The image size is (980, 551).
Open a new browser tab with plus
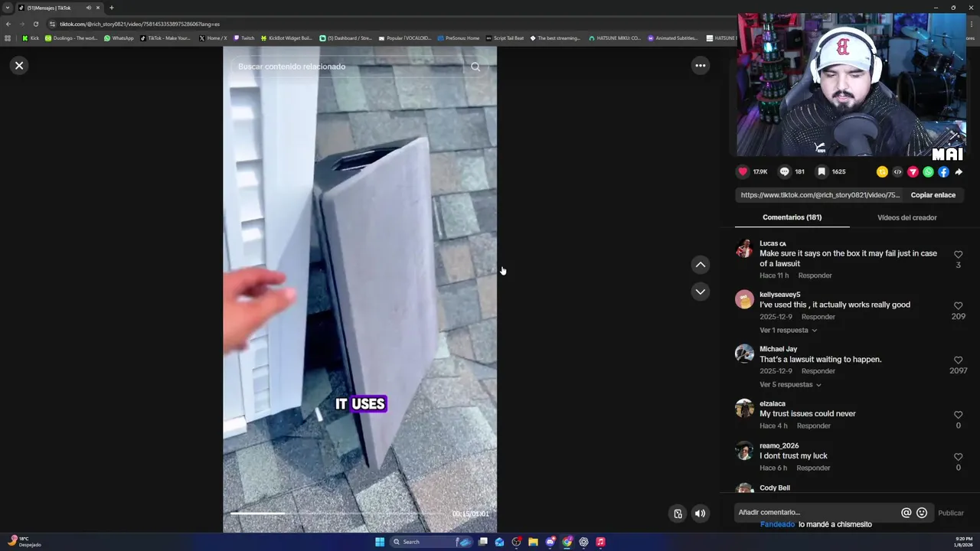[111, 8]
